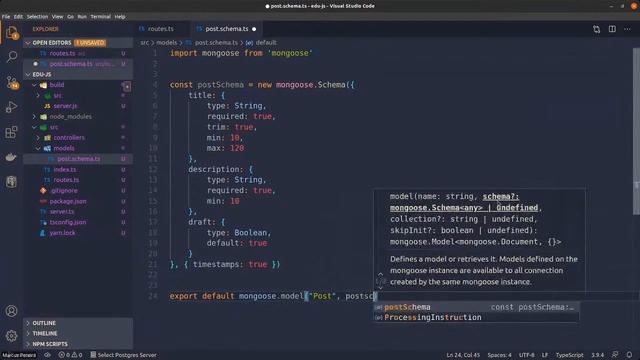
Task: Choose the ProcessingInstruction suggestion
Action: pos(476,317)
